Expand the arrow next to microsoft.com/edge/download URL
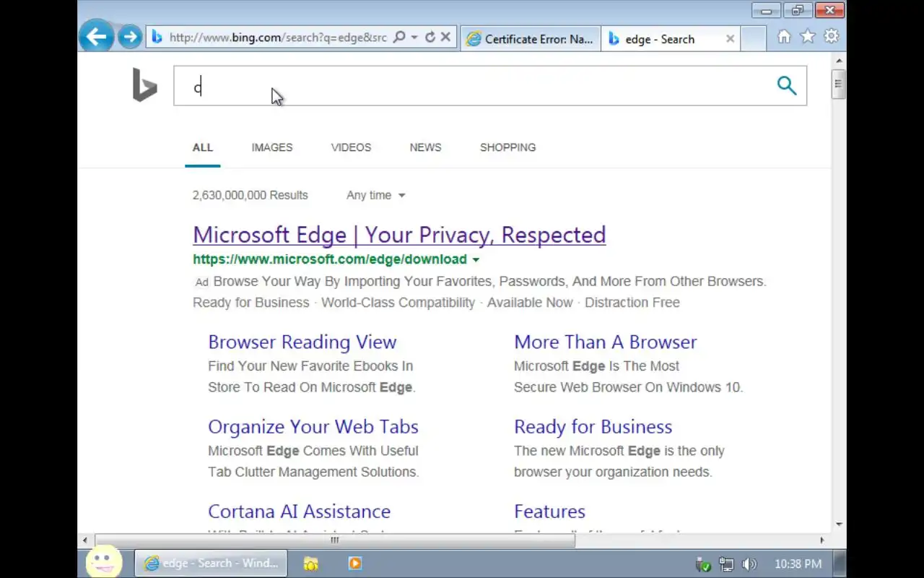 [476, 259]
